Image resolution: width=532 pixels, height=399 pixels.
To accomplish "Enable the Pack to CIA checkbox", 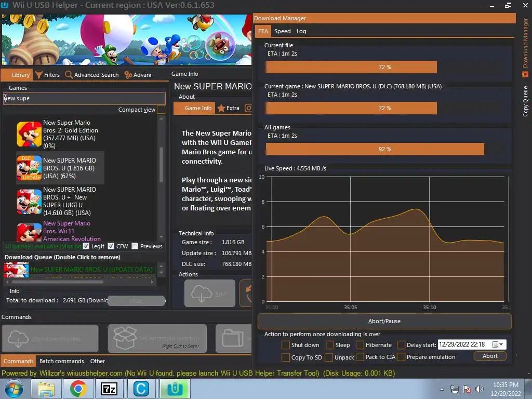I will [x=360, y=357].
